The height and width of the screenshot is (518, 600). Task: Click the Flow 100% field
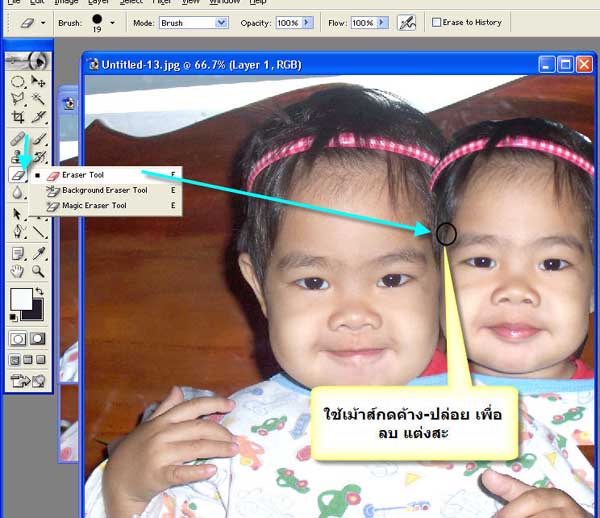coord(364,23)
